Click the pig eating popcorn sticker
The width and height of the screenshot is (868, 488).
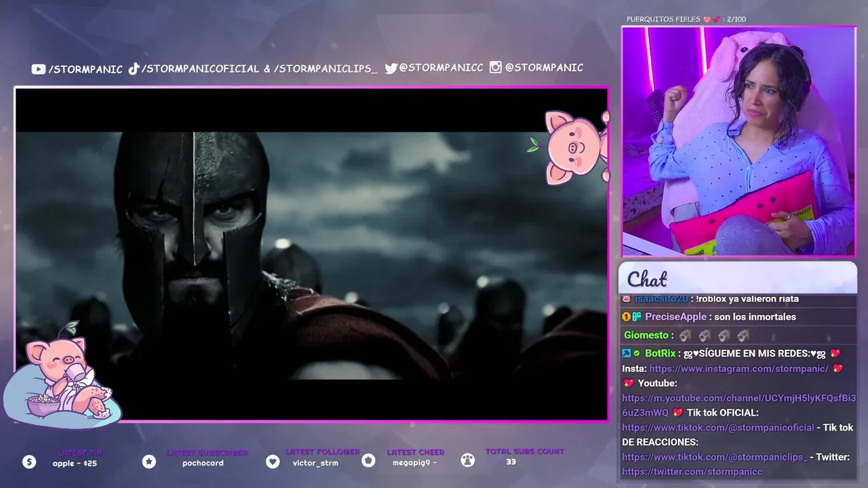pos(63,376)
